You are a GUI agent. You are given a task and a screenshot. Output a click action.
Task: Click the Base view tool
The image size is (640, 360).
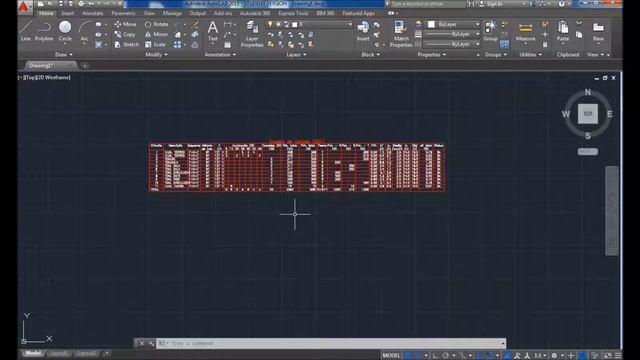(x=598, y=31)
